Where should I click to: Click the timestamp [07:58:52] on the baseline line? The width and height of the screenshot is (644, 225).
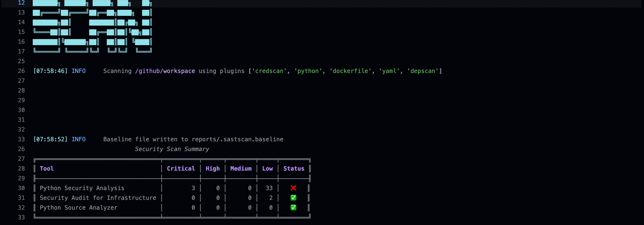pos(50,139)
